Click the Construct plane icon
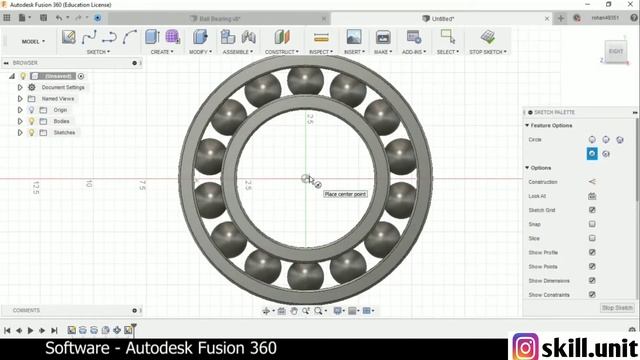The image size is (640, 360). pyautogui.click(x=282, y=37)
